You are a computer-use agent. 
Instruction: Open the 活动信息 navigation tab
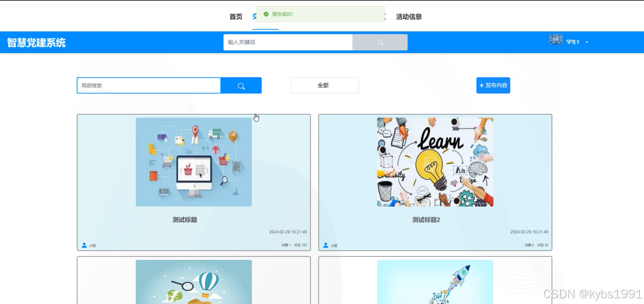(409, 17)
